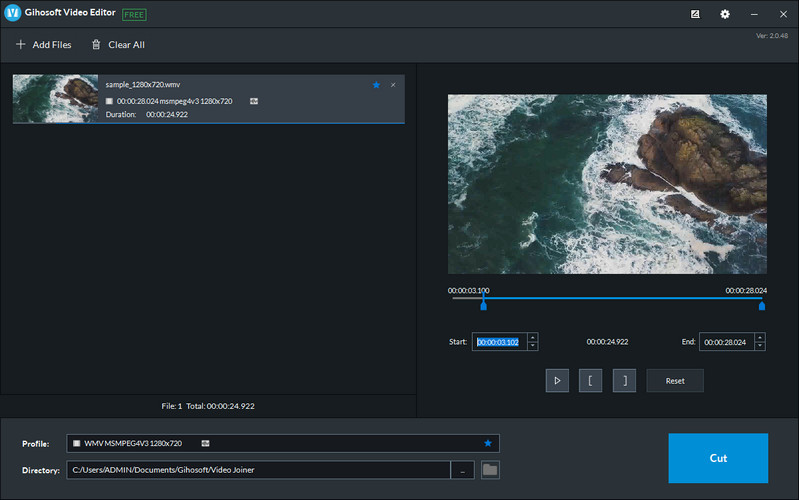Click the star icon on sample_1280x720.wmv
The height and width of the screenshot is (500, 799).
coord(376,85)
